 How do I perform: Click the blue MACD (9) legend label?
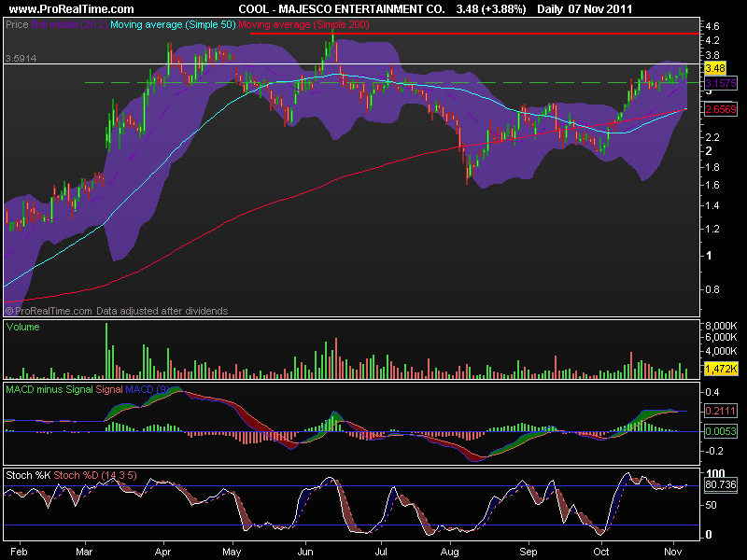[x=147, y=389]
